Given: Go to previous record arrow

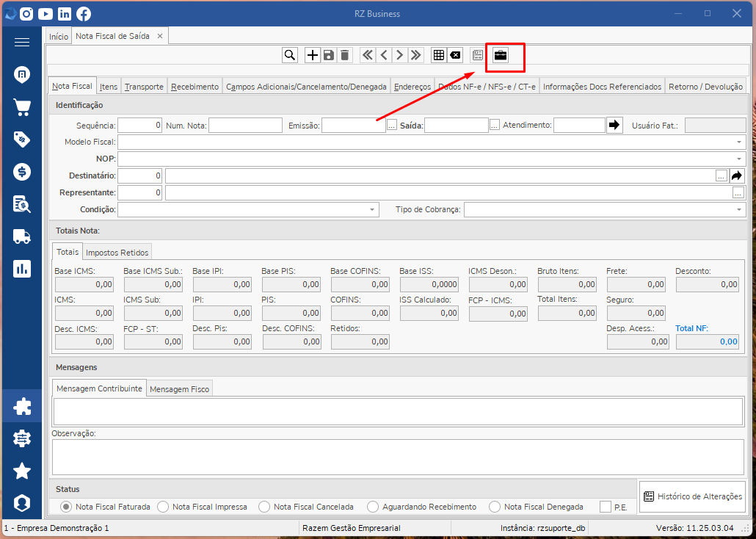Looking at the screenshot, I should point(384,55).
